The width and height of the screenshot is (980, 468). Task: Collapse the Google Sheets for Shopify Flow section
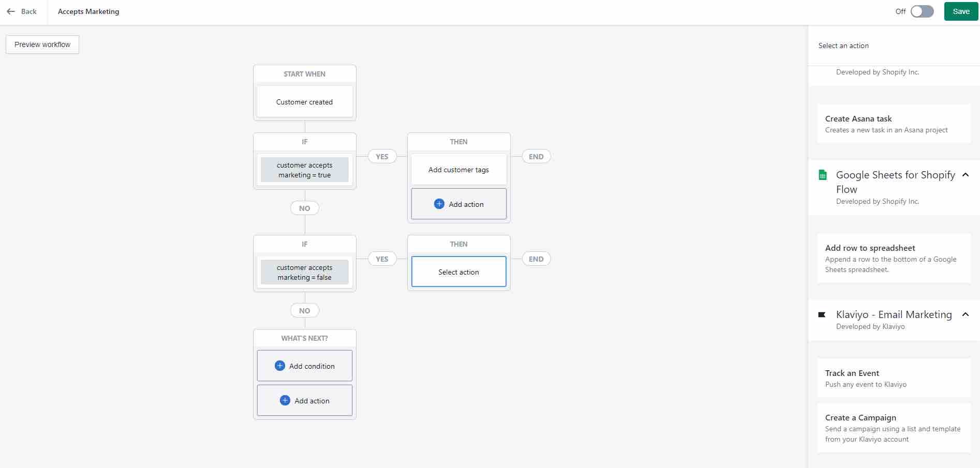click(966, 175)
